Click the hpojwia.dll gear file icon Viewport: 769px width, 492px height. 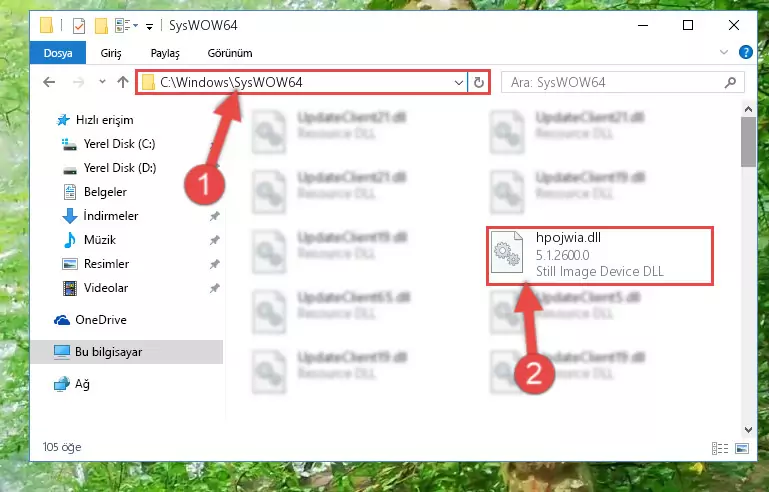(507, 252)
